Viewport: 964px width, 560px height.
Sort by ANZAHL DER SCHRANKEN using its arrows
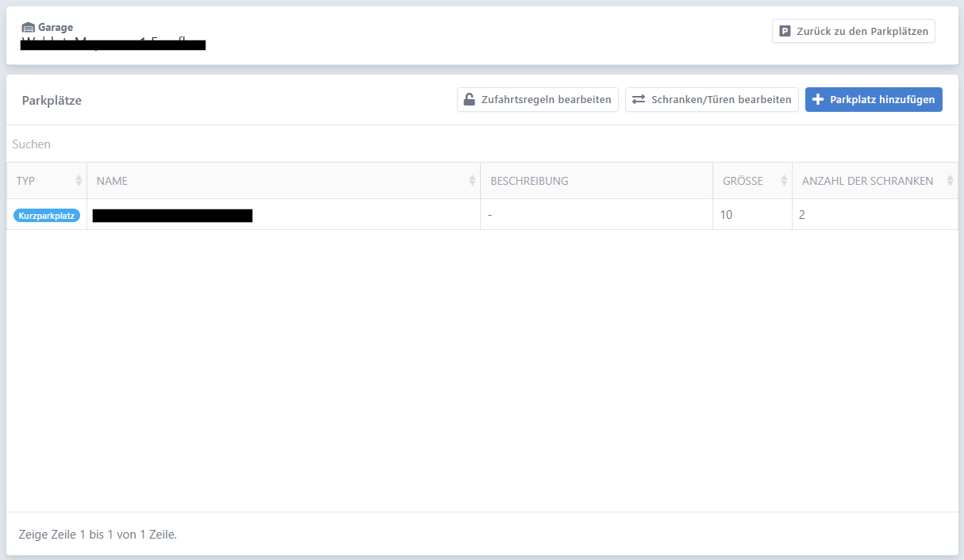(950, 181)
